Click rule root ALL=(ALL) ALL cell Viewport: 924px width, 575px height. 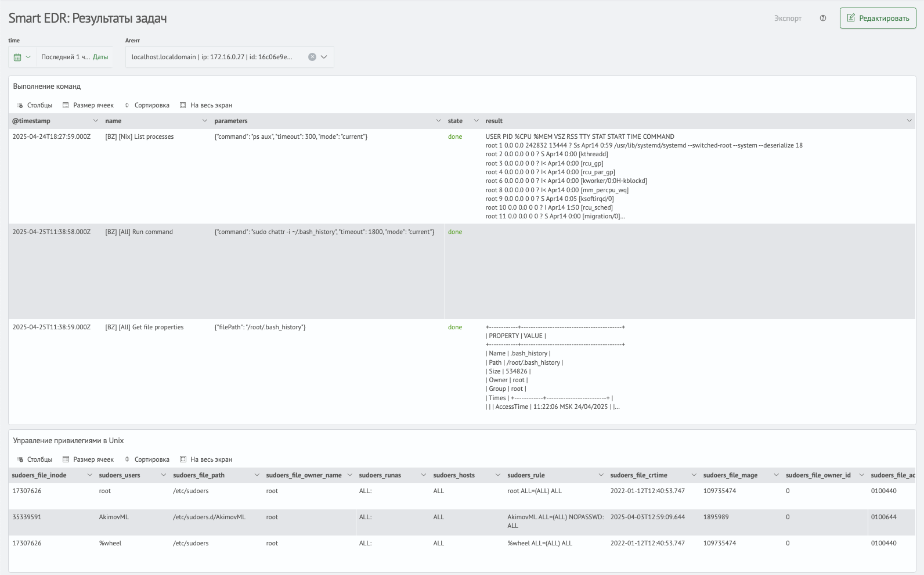[x=535, y=491]
